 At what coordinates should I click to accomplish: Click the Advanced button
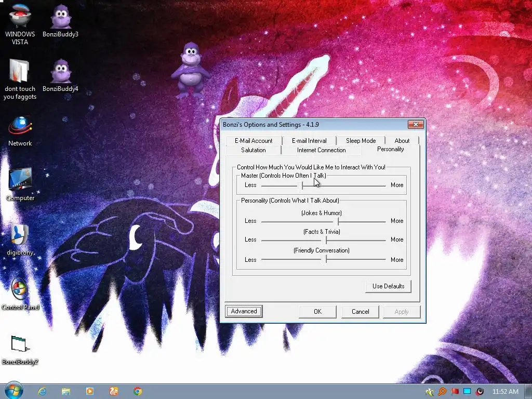(x=244, y=311)
